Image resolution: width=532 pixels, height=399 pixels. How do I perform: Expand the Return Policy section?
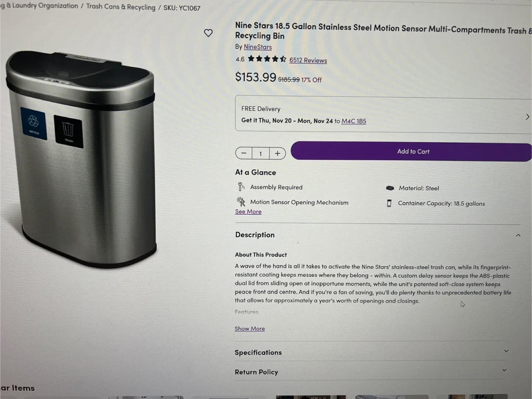pos(505,371)
